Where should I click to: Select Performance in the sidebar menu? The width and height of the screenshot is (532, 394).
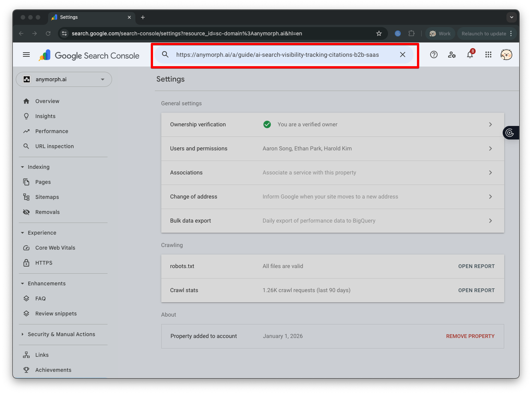tap(52, 131)
